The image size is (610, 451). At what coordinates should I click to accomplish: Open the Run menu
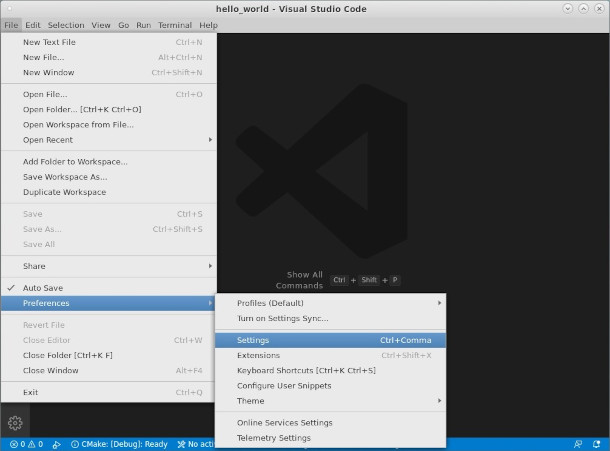point(143,25)
